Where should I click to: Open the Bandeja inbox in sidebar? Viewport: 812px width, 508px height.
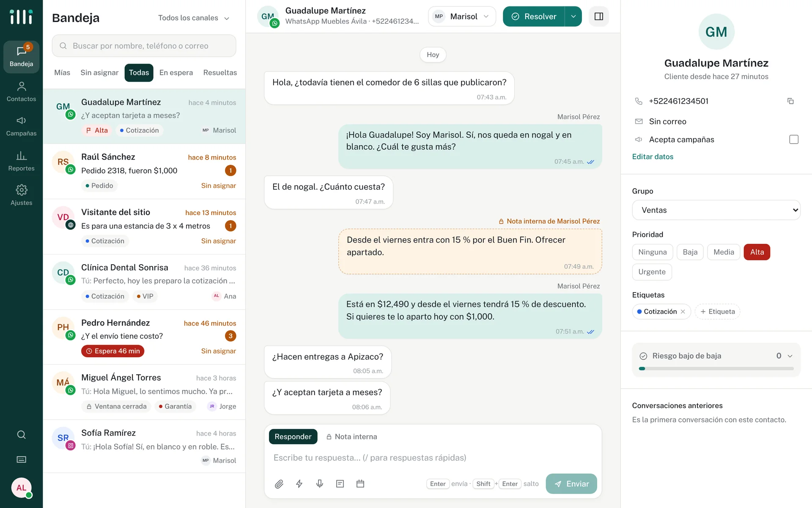(21, 57)
